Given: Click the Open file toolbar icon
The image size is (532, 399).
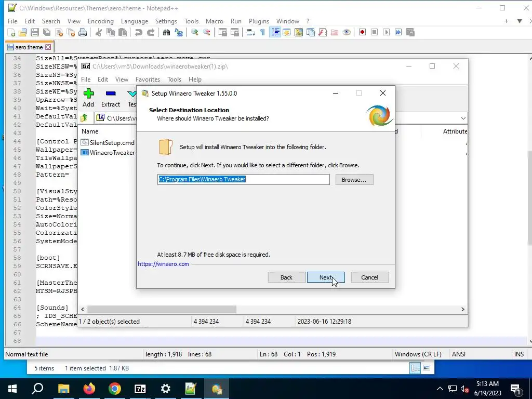Looking at the screenshot, I should 23,32.
